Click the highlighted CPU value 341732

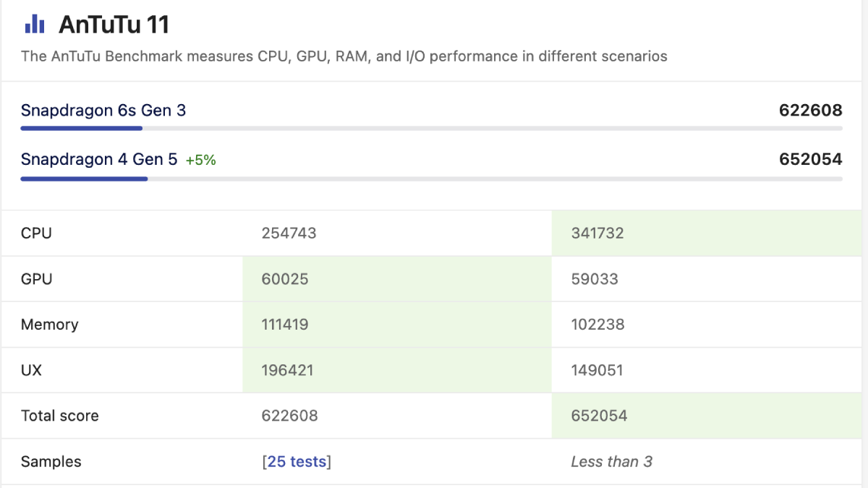(x=597, y=233)
